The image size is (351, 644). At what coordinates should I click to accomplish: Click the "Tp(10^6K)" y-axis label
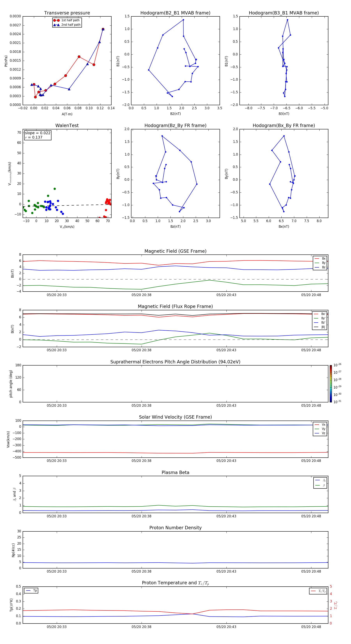pos(11,605)
